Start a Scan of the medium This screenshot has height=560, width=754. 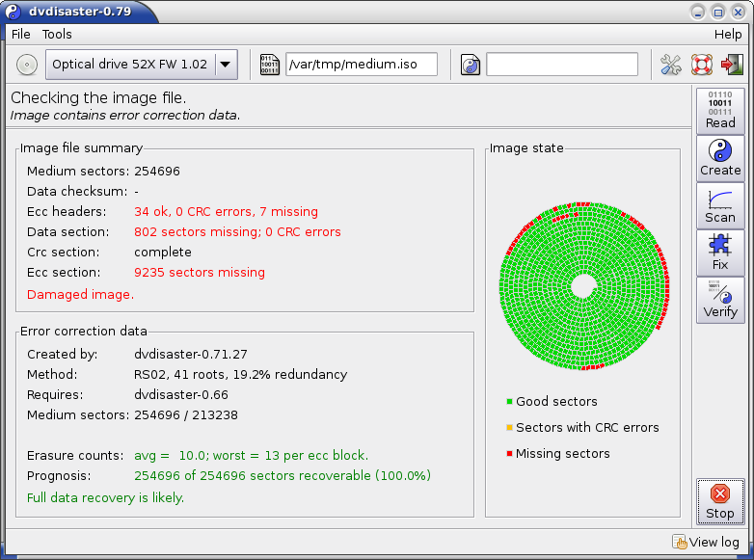(720, 205)
